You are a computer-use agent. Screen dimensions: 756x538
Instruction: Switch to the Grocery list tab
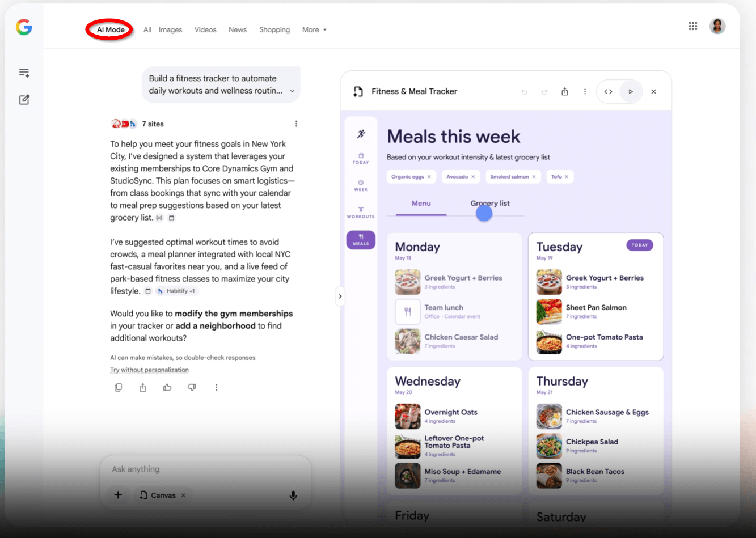coord(490,204)
